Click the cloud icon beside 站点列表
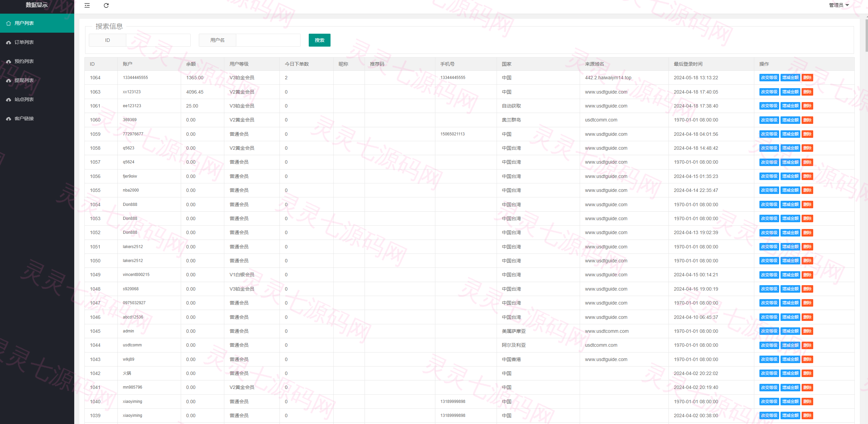Screen dimensions: 868x424 (9, 99)
